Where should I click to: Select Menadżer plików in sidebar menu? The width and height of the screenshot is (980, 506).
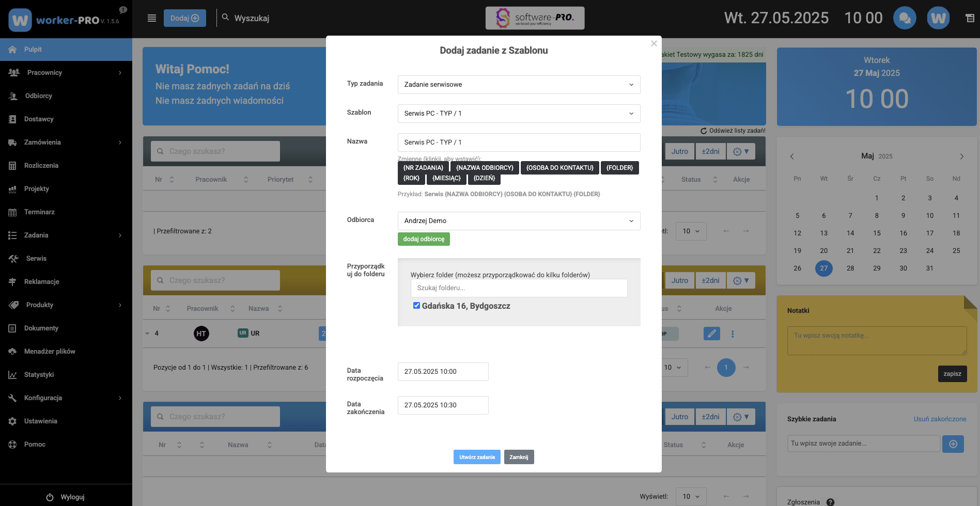(x=50, y=352)
